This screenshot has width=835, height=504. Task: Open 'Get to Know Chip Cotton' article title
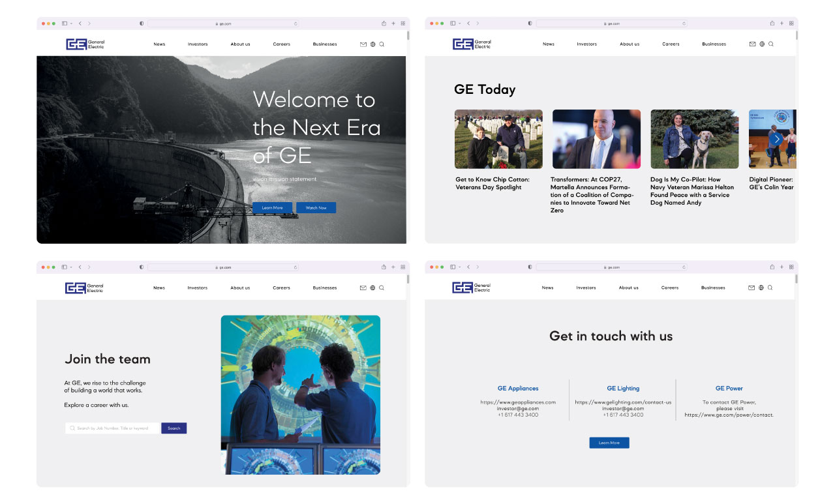[493, 183]
